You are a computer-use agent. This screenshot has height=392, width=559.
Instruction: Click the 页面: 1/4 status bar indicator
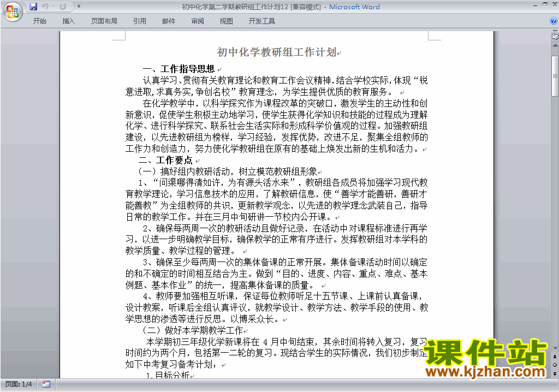click(x=18, y=384)
